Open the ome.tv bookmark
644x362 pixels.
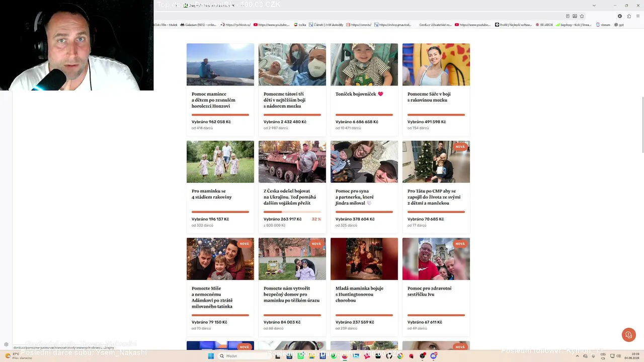click(x=359, y=25)
